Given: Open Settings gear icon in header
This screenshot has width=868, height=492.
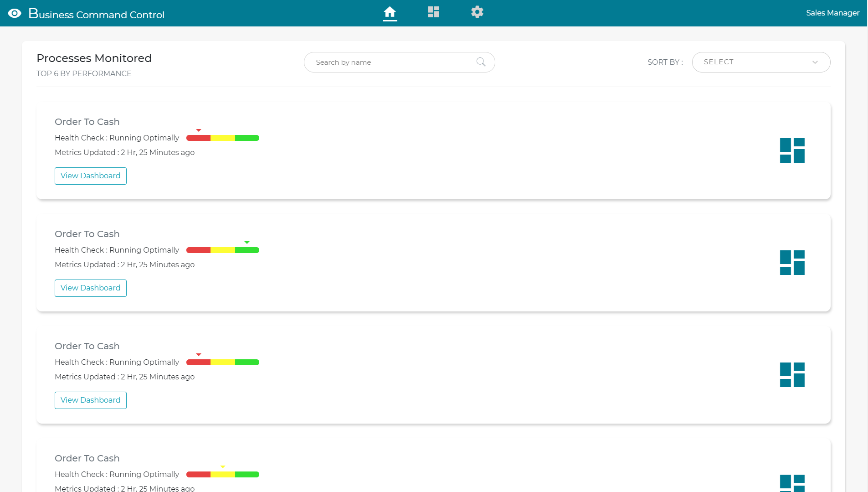Looking at the screenshot, I should (477, 12).
